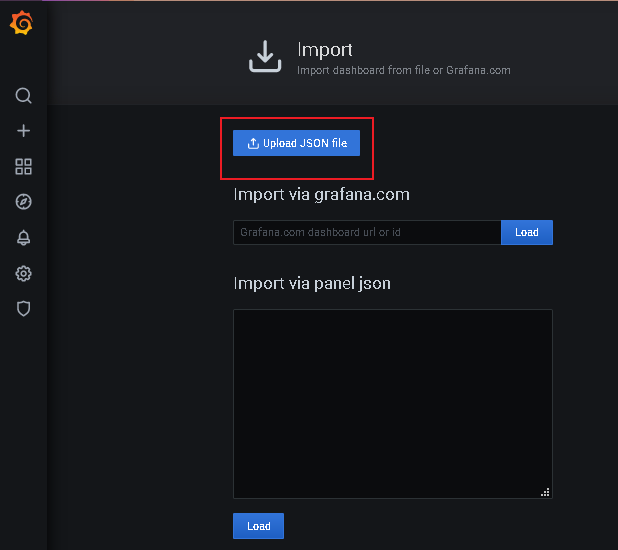618x550 pixels.
Task: Click the 'Import via grafana.com' heading
Action: [x=321, y=195]
